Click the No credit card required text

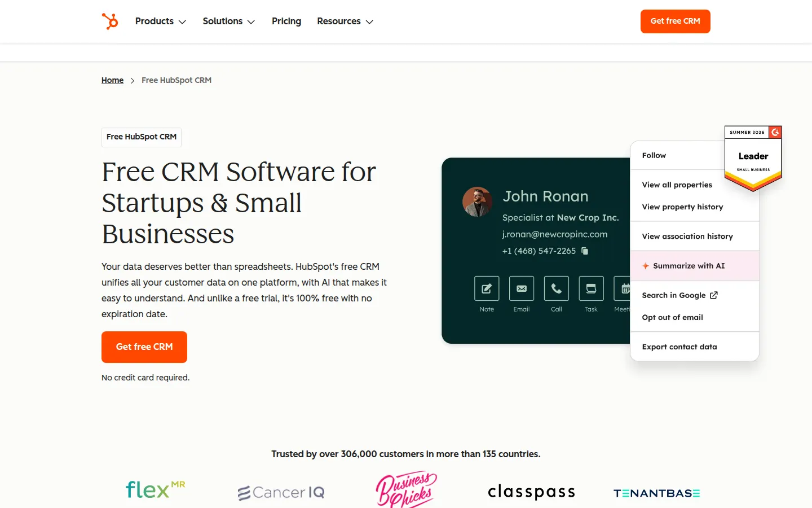click(145, 378)
